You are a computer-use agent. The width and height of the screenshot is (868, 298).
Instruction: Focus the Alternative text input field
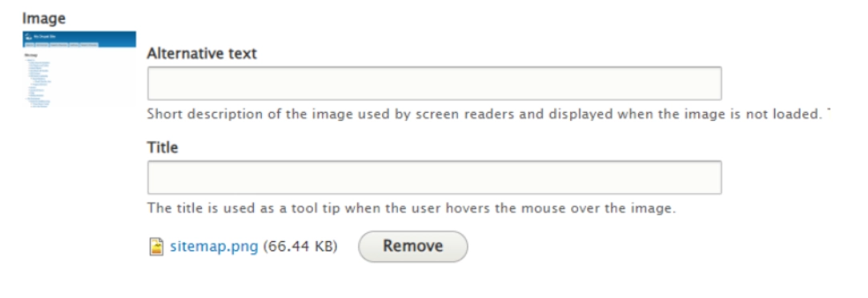point(435,83)
